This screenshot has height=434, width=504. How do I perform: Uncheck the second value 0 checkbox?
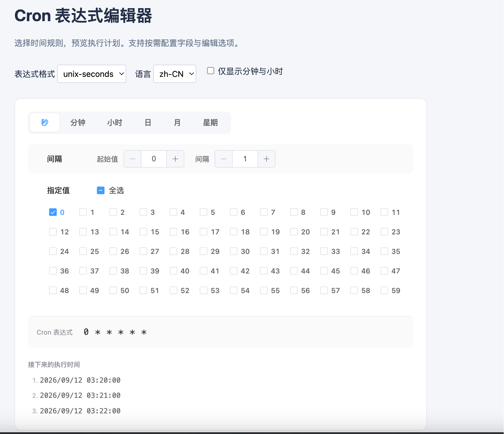pos(53,212)
